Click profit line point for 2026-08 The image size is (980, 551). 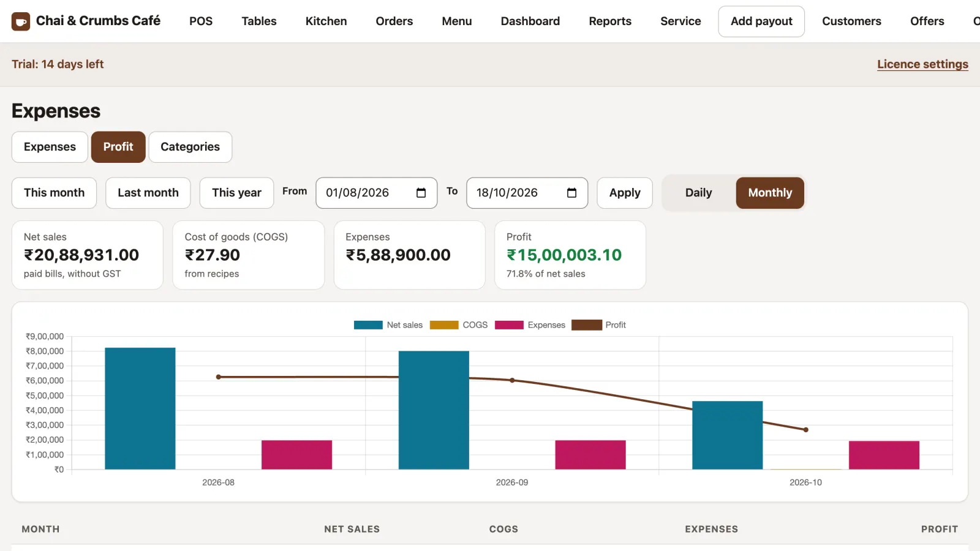click(219, 377)
